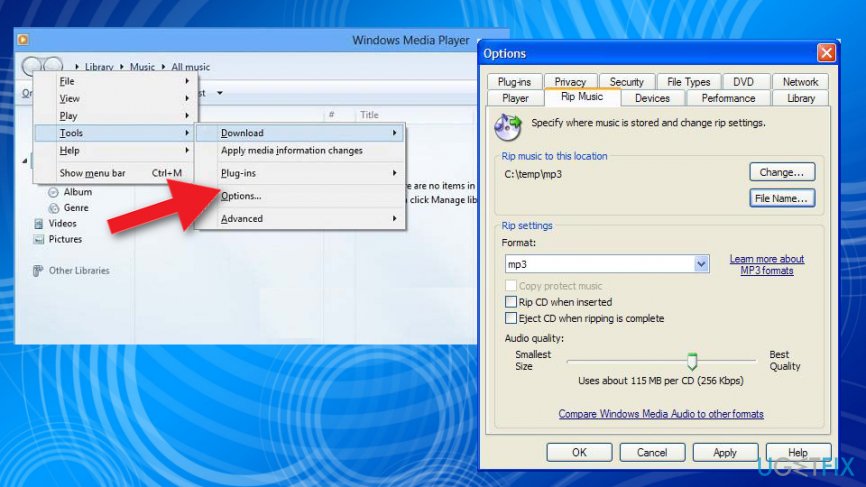Click the All music breadcrumb
Screen dimensions: 866x487
click(190, 67)
